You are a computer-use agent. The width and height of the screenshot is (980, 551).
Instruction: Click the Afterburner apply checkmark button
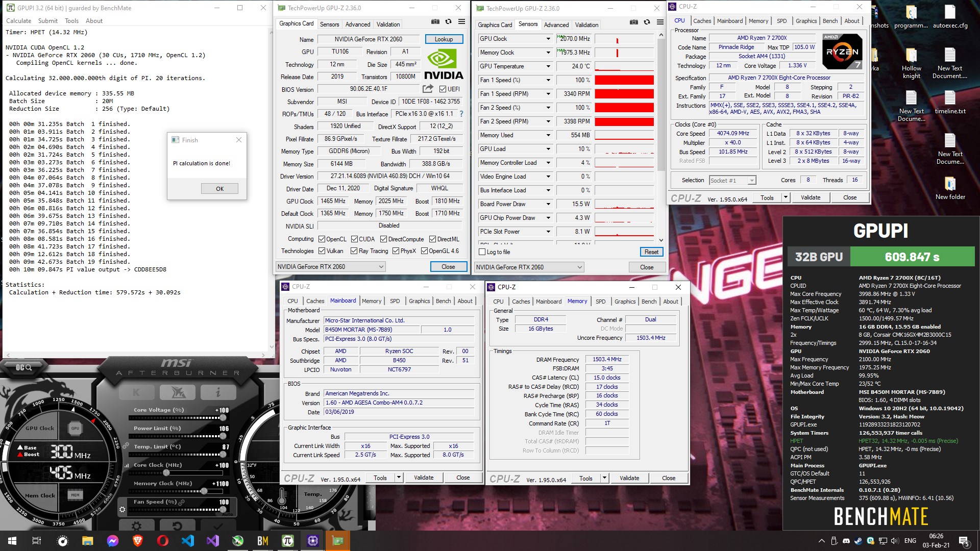coord(218,526)
